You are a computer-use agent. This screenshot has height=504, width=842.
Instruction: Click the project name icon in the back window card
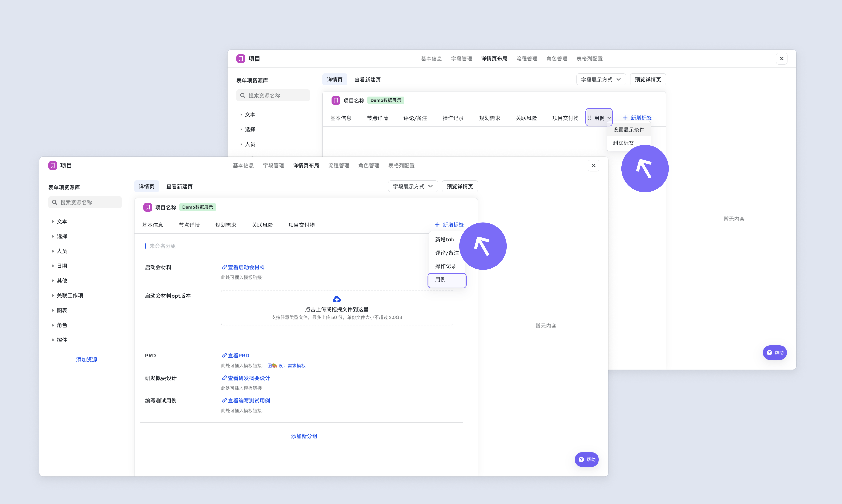[x=336, y=100]
